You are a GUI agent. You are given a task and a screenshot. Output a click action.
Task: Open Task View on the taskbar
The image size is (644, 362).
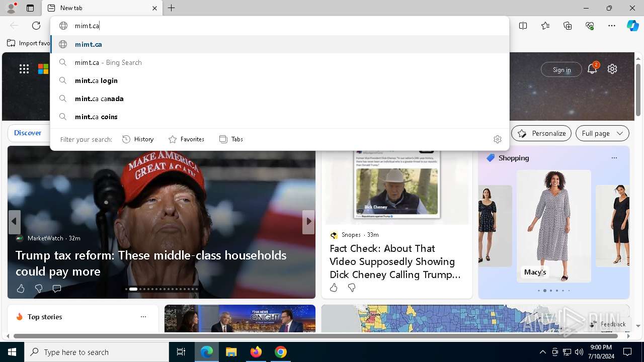click(181, 352)
